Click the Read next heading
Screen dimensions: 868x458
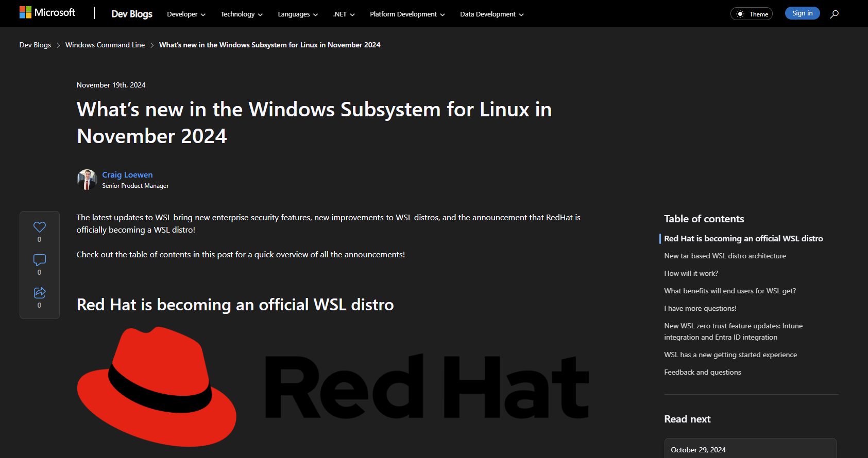(687, 419)
